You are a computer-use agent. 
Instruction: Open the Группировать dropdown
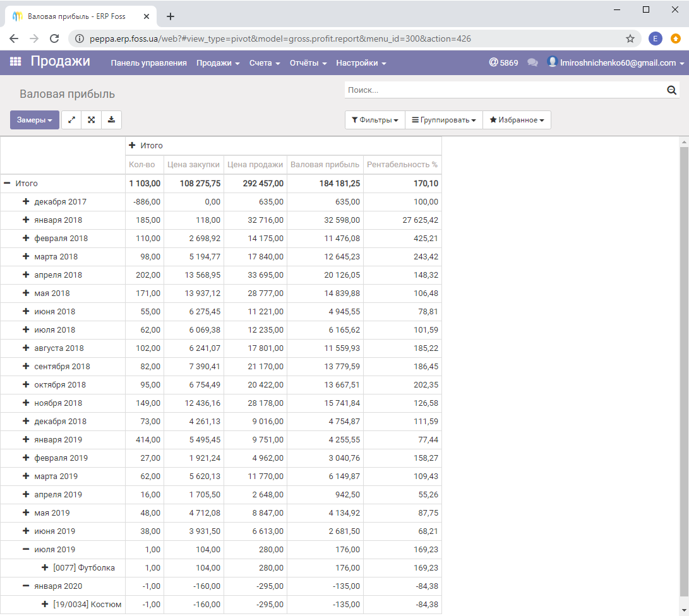pos(444,120)
